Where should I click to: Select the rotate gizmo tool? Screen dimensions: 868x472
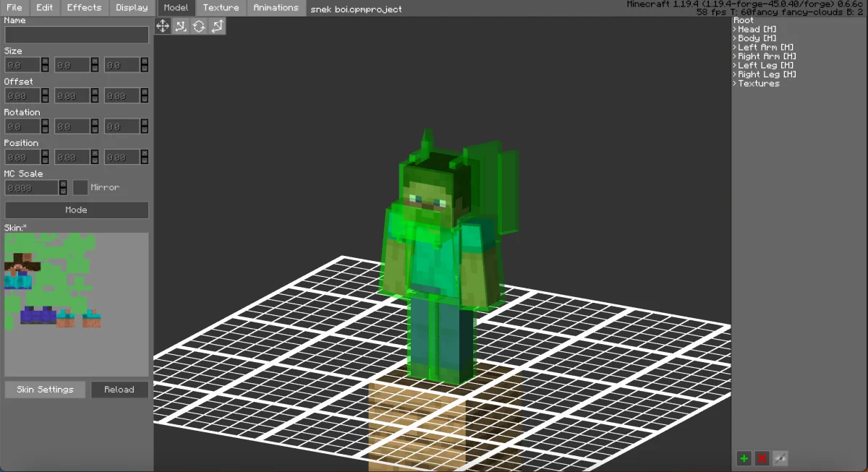click(x=199, y=26)
